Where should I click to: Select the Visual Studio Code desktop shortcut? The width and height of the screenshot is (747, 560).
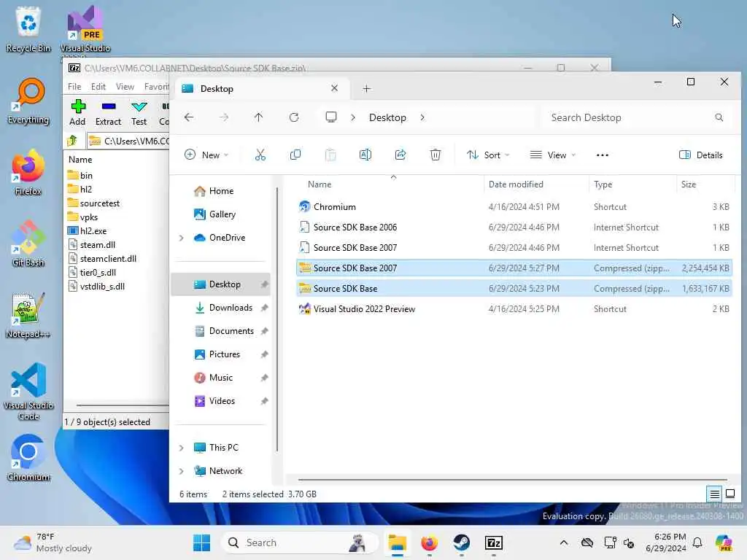[x=28, y=392]
